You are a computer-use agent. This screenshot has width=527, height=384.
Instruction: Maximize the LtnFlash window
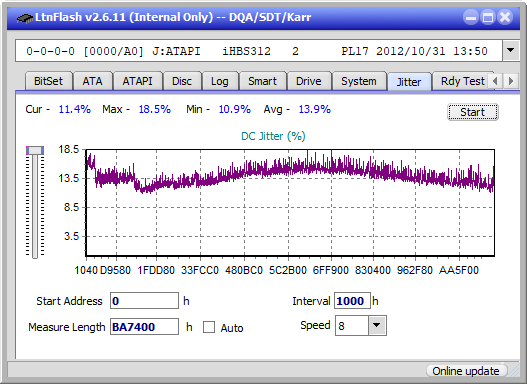click(x=488, y=17)
